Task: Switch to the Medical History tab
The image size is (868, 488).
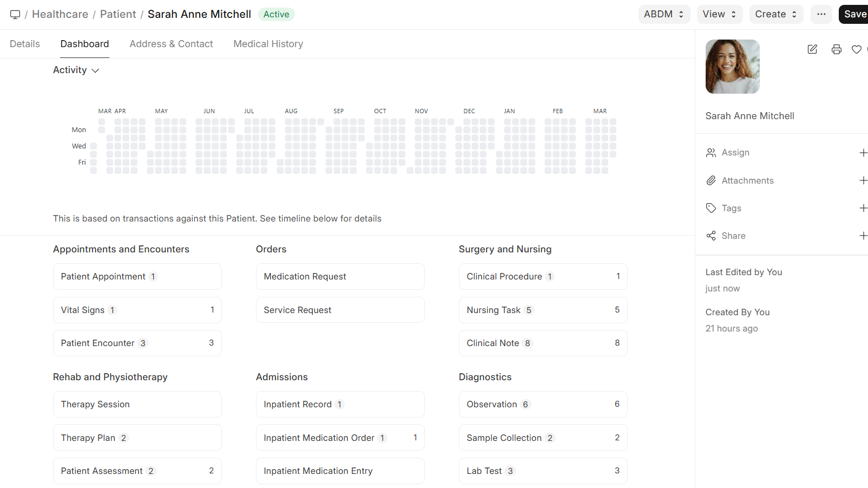Action: pyautogui.click(x=268, y=44)
